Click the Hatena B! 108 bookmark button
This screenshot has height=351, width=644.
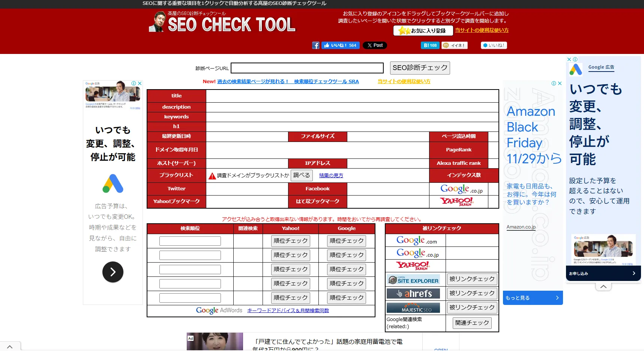coord(430,45)
